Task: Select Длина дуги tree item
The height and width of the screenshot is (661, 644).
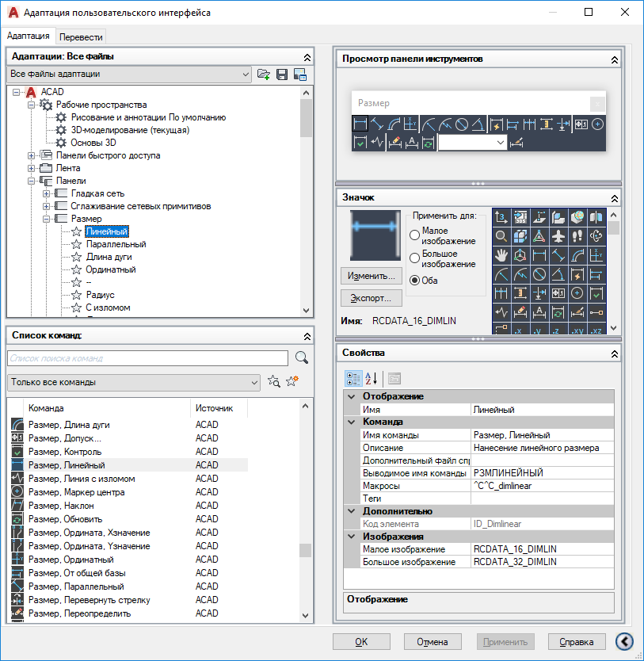Action: point(109,257)
